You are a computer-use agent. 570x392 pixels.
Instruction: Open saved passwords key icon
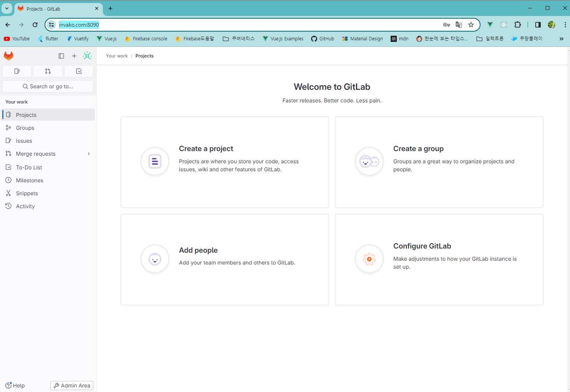(447, 25)
